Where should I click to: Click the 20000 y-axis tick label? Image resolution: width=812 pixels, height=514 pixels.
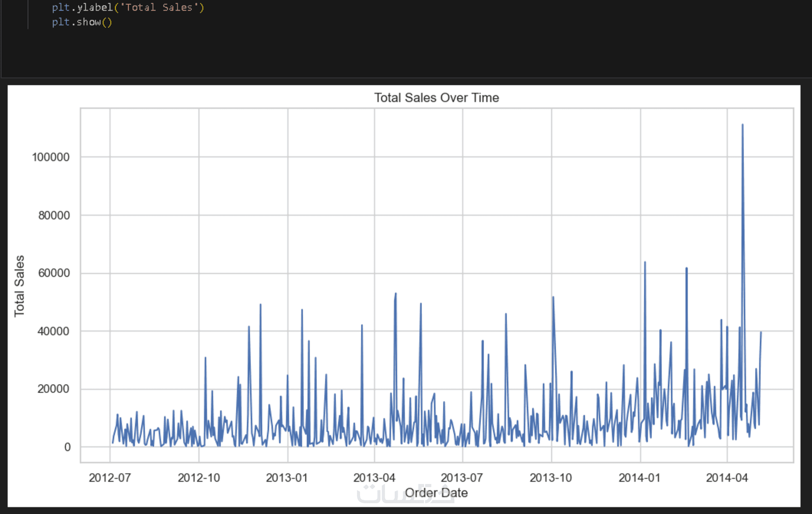click(x=54, y=389)
